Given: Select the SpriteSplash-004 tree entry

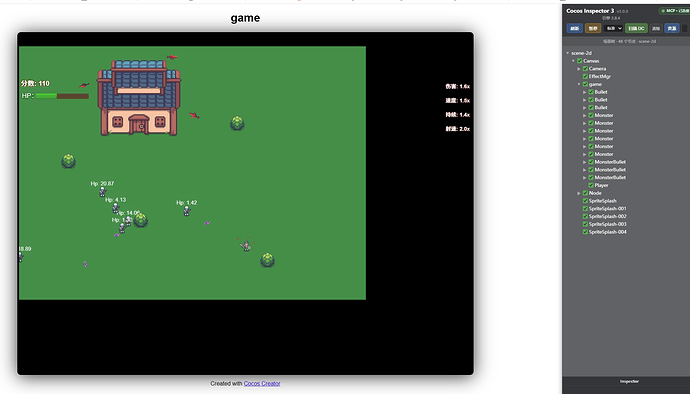Looking at the screenshot, I should point(607,232).
